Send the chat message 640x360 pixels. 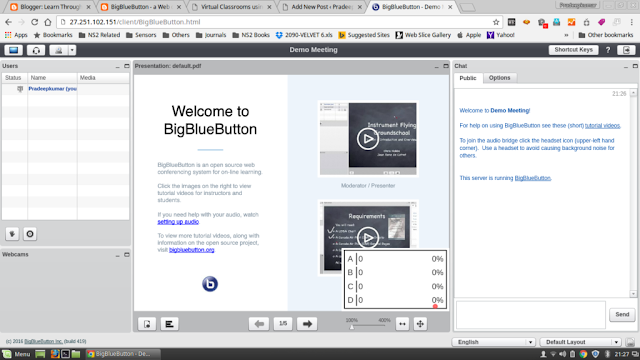point(622,314)
